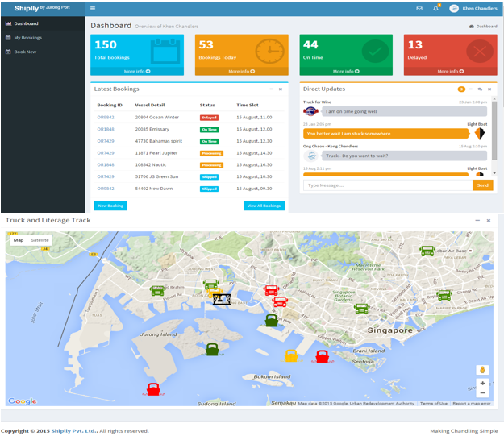
Task: Open the mail envelope icon in top bar
Action: point(419,9)
